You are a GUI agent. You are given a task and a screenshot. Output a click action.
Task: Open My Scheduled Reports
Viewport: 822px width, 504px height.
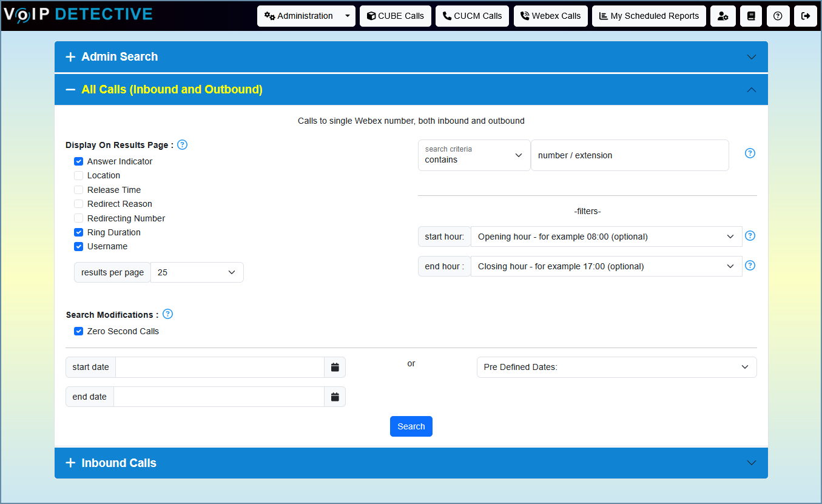click(x=649, y=16)
